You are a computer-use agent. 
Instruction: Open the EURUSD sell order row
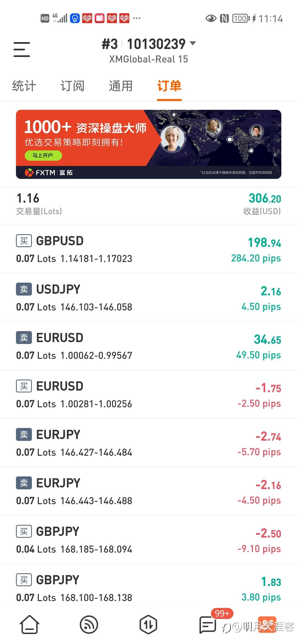tap(148, 346)
